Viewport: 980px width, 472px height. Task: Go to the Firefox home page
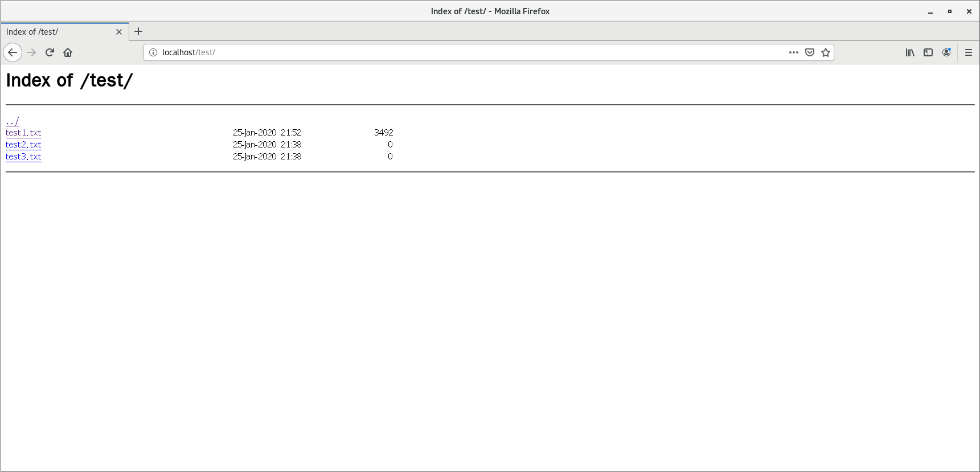(x=68, y=52)
